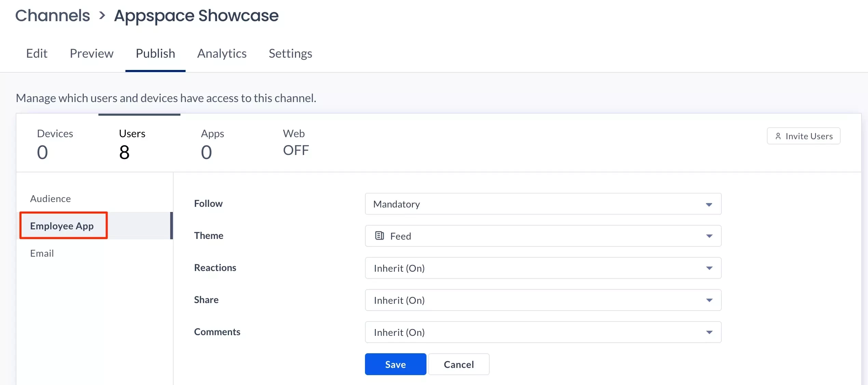Open the Comments Inherit (On) dropdown

(x=543, y=332)
